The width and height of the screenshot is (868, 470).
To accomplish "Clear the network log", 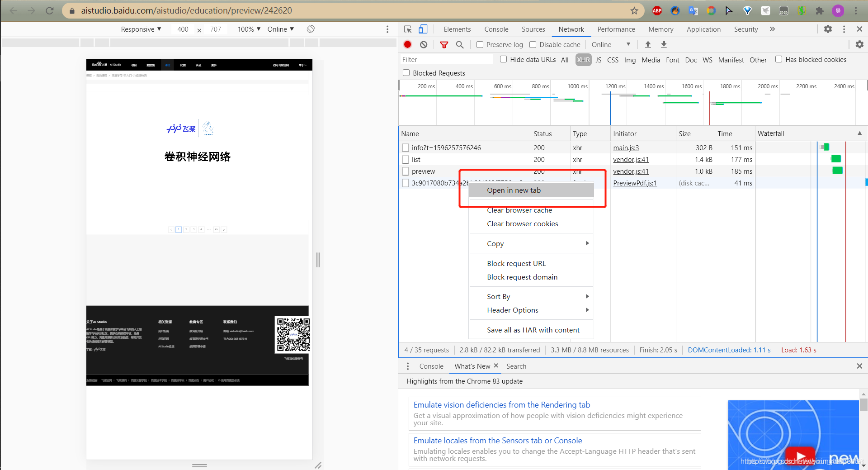I will [x=424, y=44].
